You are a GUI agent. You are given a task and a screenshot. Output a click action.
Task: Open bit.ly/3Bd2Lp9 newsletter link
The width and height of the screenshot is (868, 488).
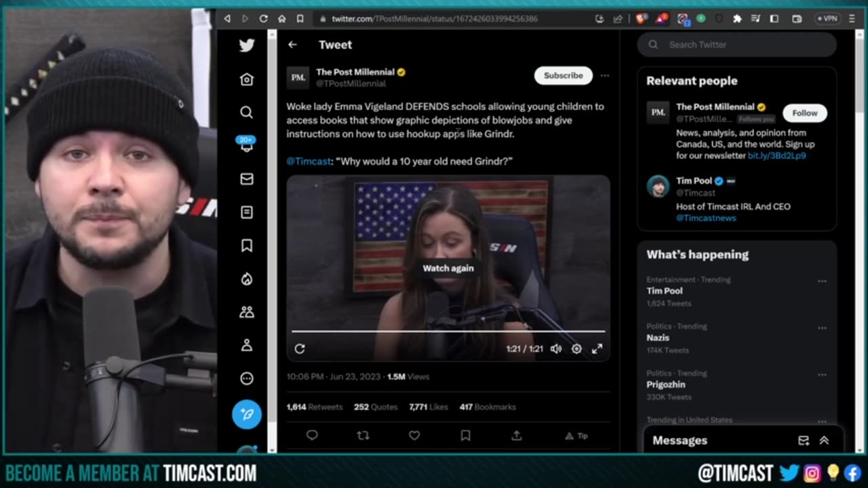coord(776,155)
